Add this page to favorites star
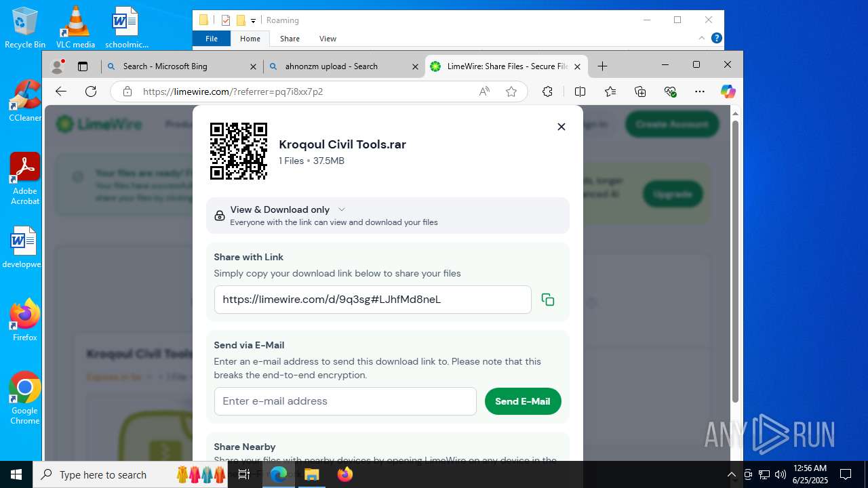 pos(511,91)
